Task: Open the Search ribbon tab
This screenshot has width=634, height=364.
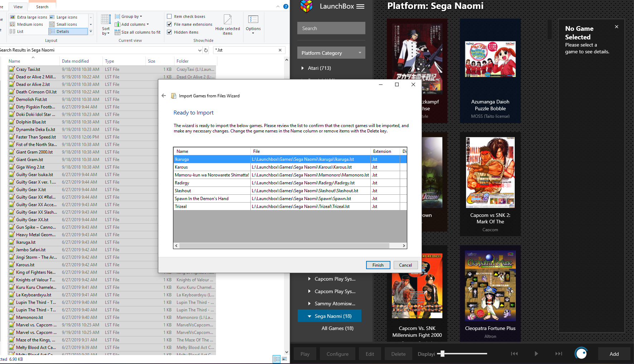Action: (42, 7)
